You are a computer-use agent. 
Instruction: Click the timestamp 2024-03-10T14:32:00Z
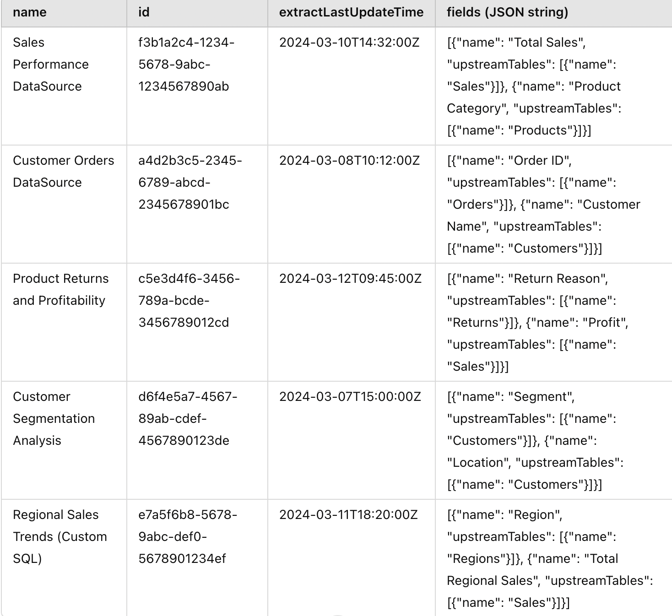pos(349,43)
